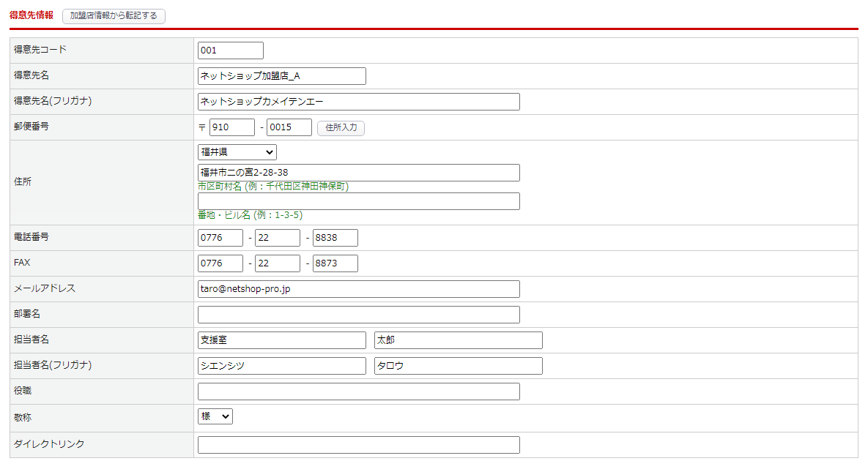Click the 電話番号 area code field
The image size is (868, 472).
click(220, 238)
